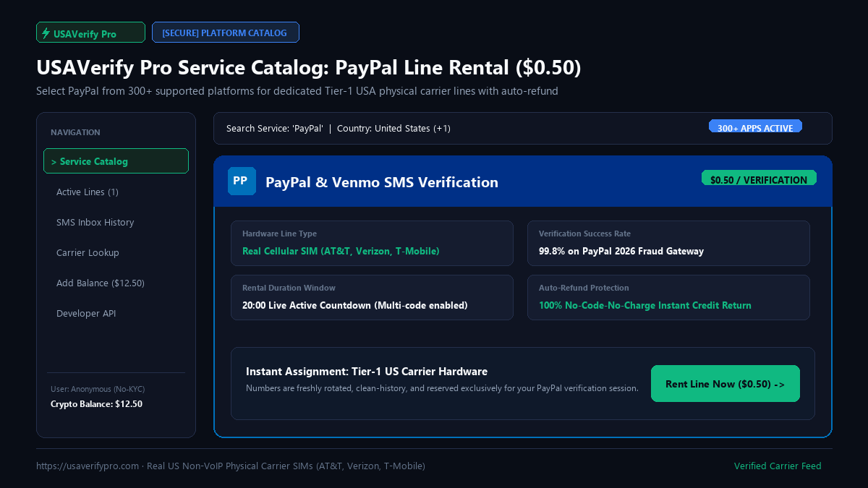Click the Hardware Line Type card

tap(372, 243)
